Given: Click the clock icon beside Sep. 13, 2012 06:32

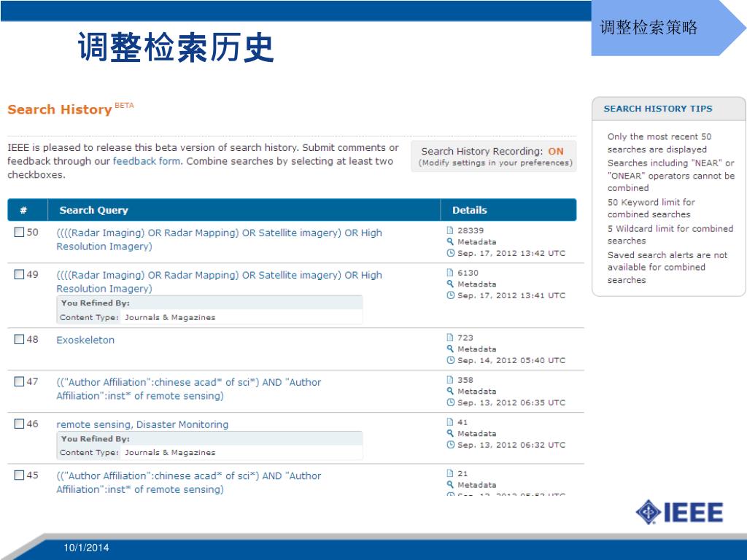Looking at the screenshot, I should click(x=450, y=445).
